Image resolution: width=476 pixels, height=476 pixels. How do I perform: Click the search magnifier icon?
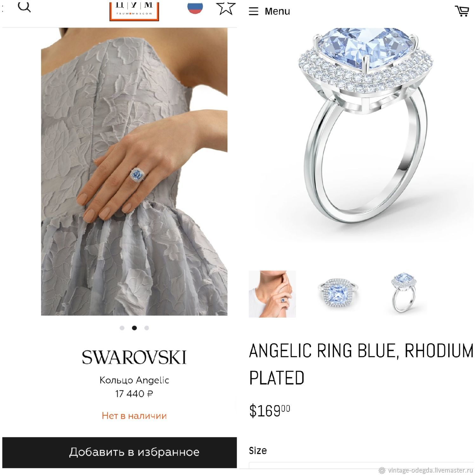click(x=24, y=7)
